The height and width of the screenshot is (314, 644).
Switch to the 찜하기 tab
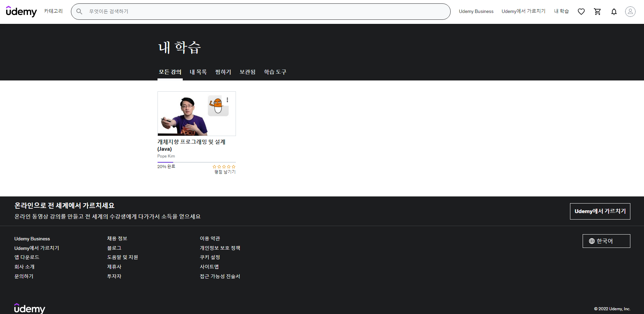click(x=223, y=72)
